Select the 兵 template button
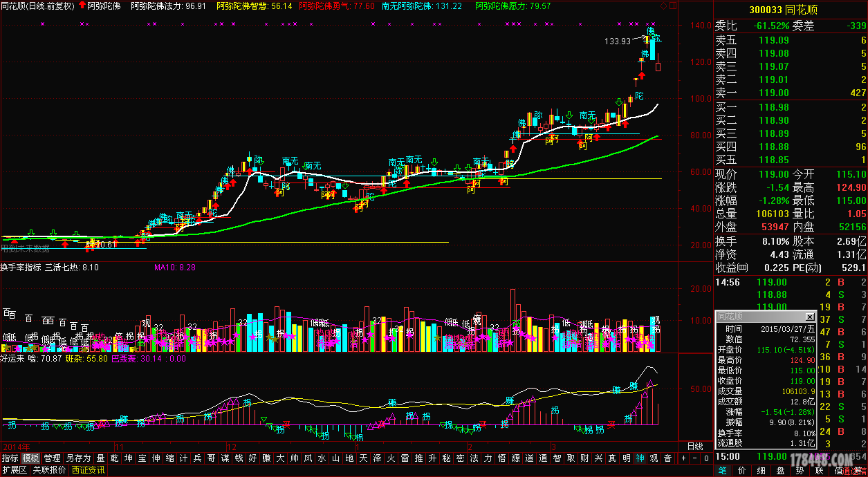The image size is (868, 477). pyautogui.click(x=197, y=458)
